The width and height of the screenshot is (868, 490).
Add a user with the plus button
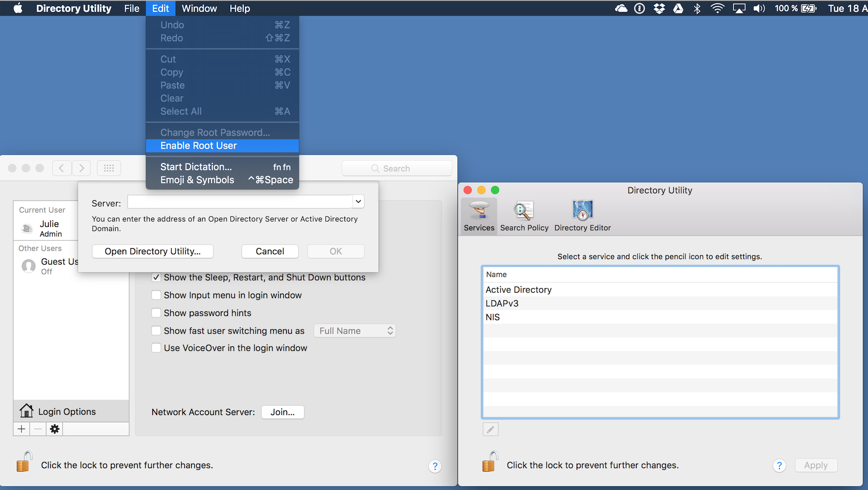(x=21, y=429)
